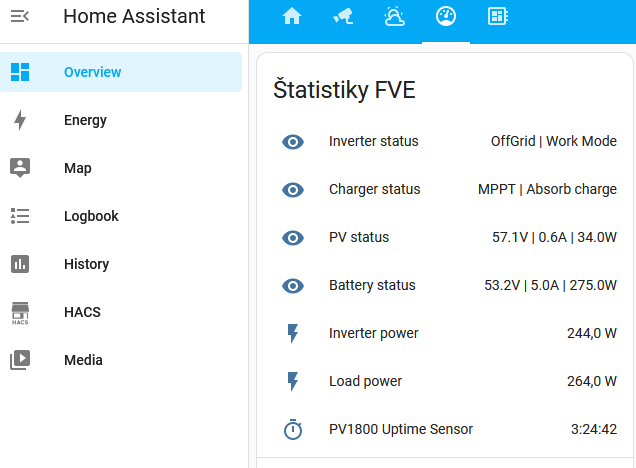Open the Media browser
Screen dimensions: 636x468
click(83, 360)
